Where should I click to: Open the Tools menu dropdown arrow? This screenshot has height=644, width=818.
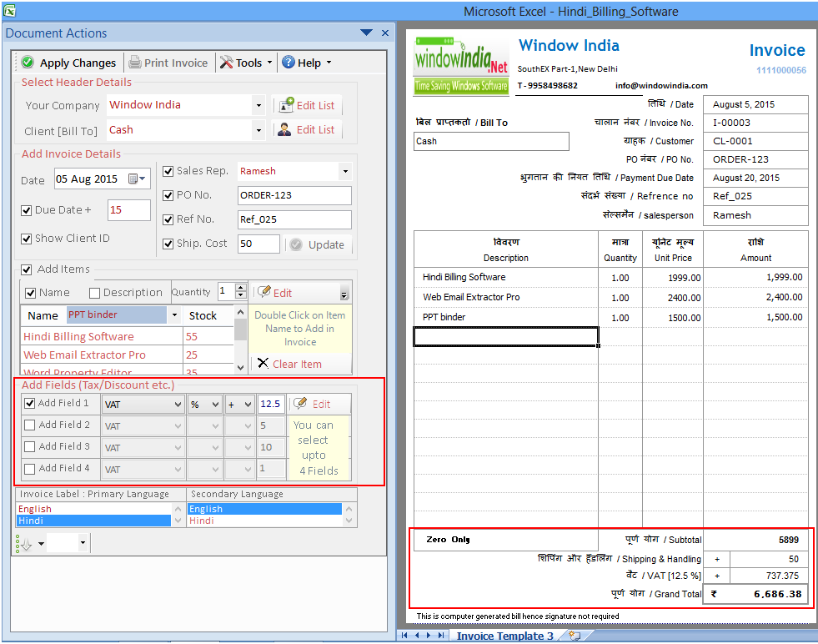click(269, 62)
